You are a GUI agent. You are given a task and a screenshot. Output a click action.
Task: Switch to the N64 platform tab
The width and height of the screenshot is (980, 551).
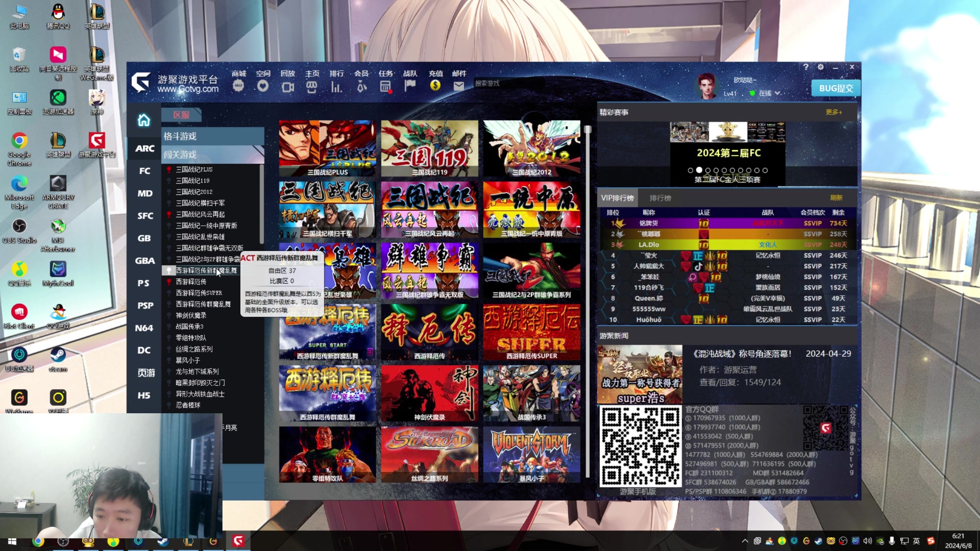point(144,328)
